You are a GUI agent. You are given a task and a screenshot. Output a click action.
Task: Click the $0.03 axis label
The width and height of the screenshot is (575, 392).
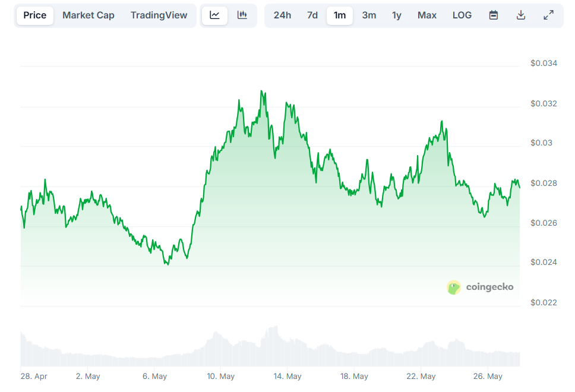tap(541, 143)
